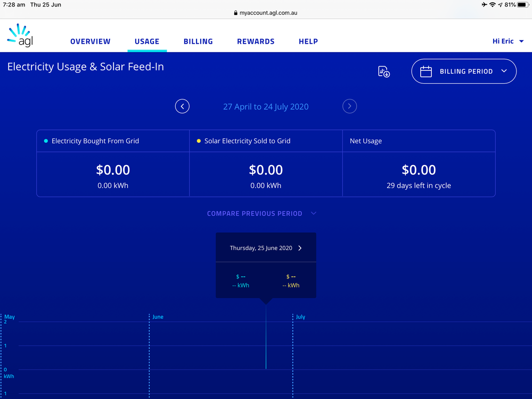Go to previous billing period arrow

[182, 107]
